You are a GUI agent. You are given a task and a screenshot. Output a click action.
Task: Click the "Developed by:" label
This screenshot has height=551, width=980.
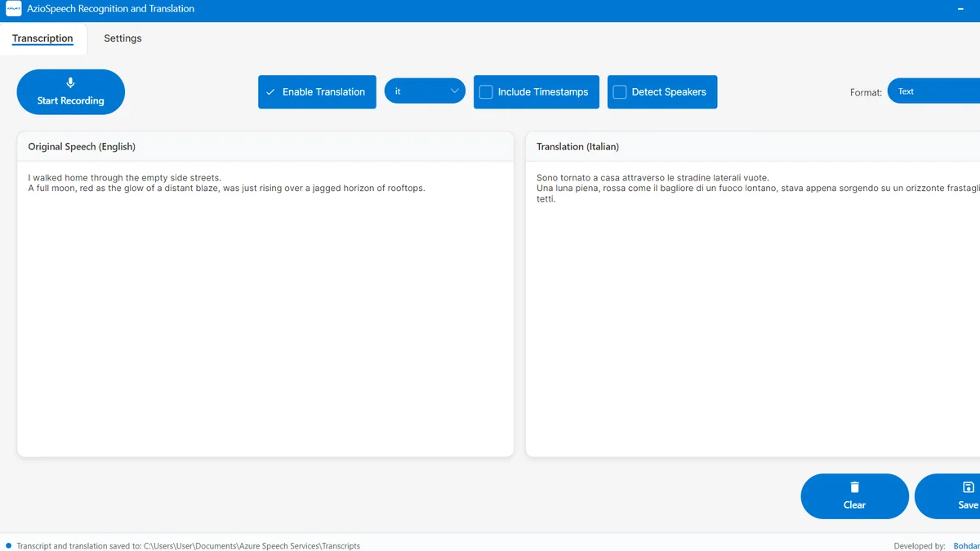[920, 546]
